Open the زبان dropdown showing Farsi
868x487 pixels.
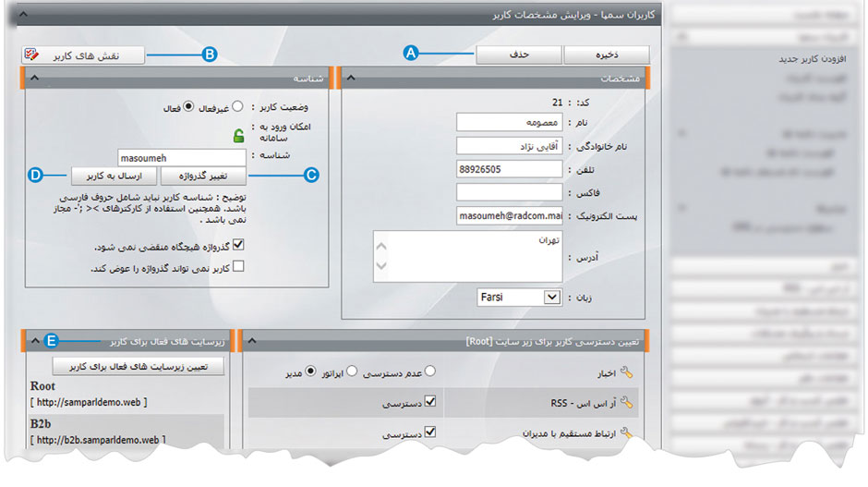(x=552, y=298)
